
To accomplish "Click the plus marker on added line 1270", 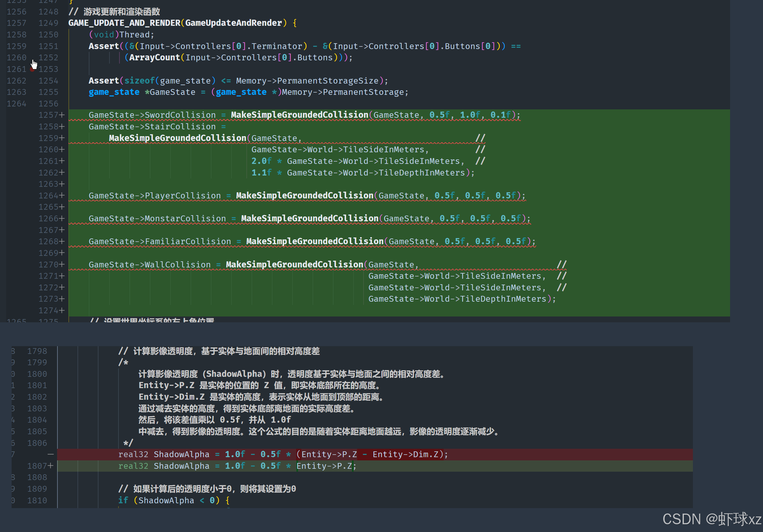I will coord(62,265).
